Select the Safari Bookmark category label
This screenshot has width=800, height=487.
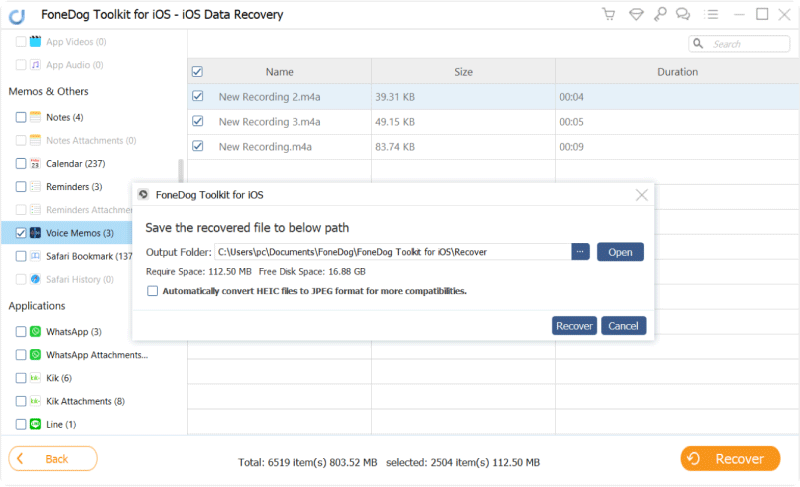89,256
